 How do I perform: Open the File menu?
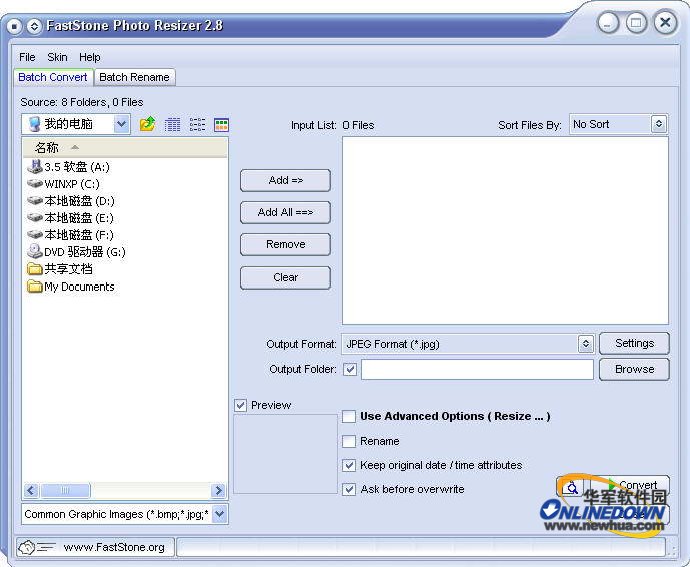coord(27,57)
